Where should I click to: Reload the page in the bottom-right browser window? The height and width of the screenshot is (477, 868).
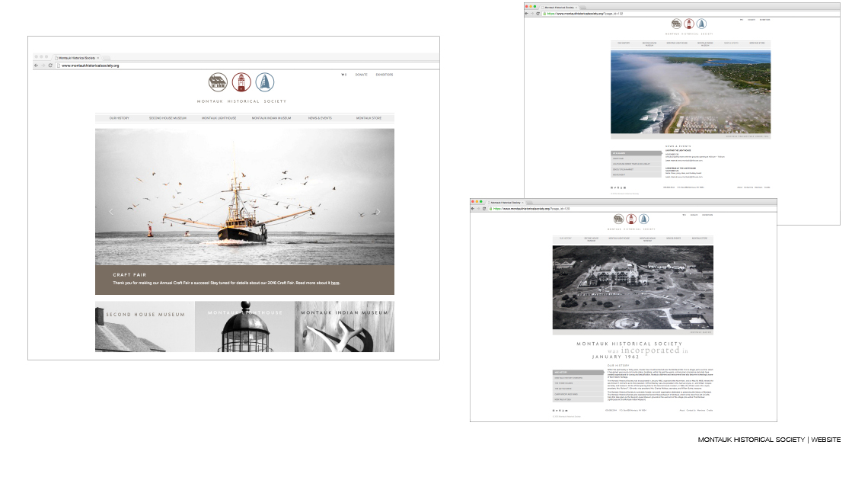(x=483, y=209)
